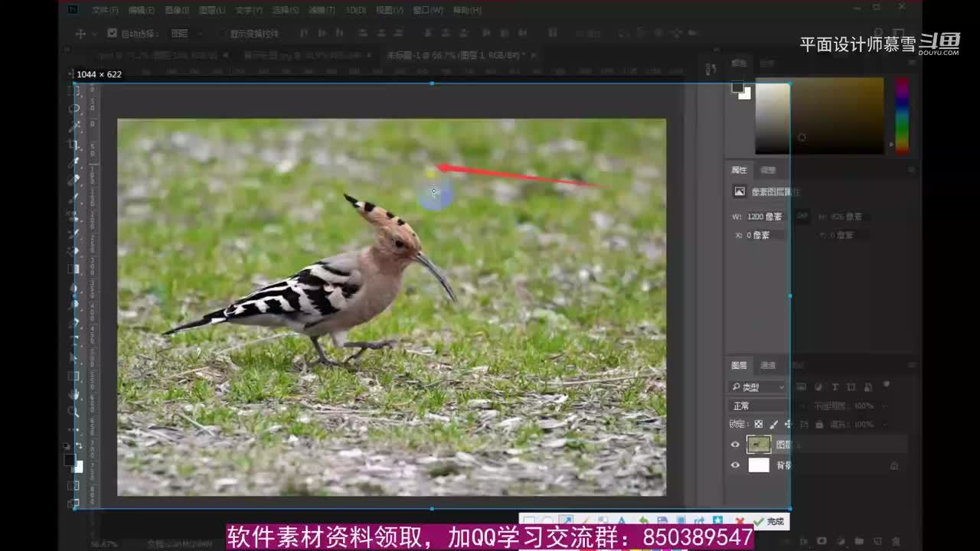Click the green checkmark finish button
Viewport: 980px width, 551px height.
769,522
